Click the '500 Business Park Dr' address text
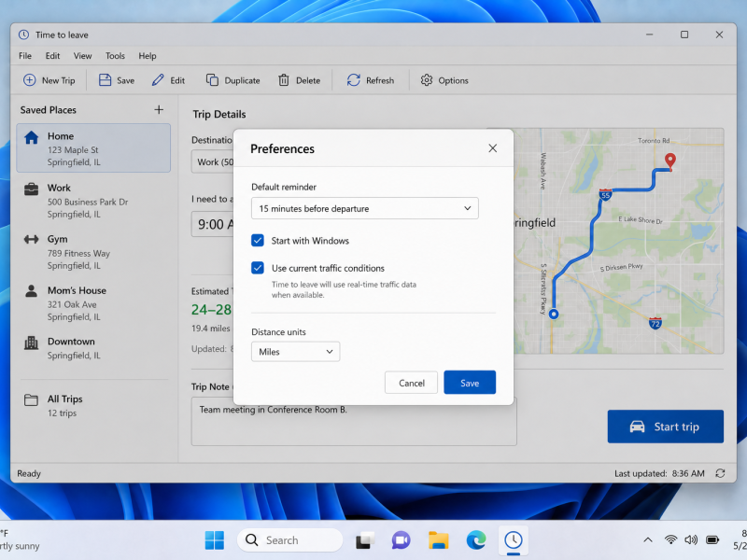This screenshot has width=747, height=560. click(x=88, y=202)
